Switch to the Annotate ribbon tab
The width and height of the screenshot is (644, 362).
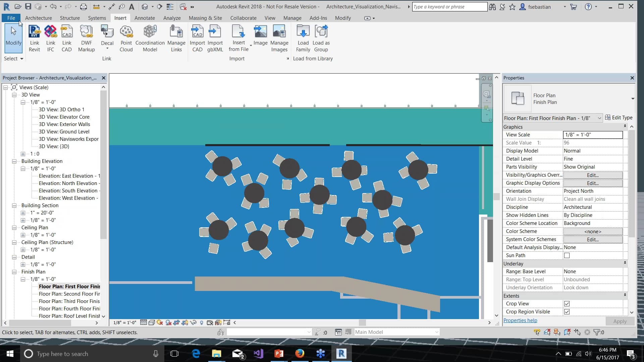[145, 18]
